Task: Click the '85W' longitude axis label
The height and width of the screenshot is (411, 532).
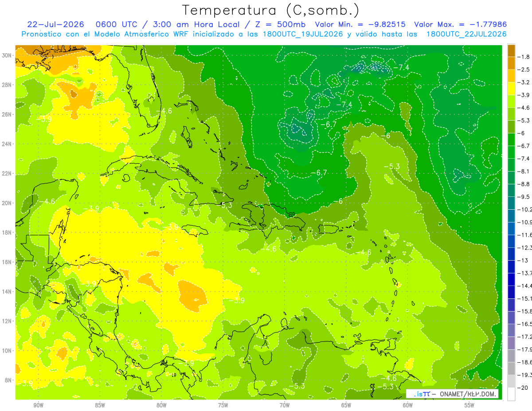Action: [x=100, y=405]
